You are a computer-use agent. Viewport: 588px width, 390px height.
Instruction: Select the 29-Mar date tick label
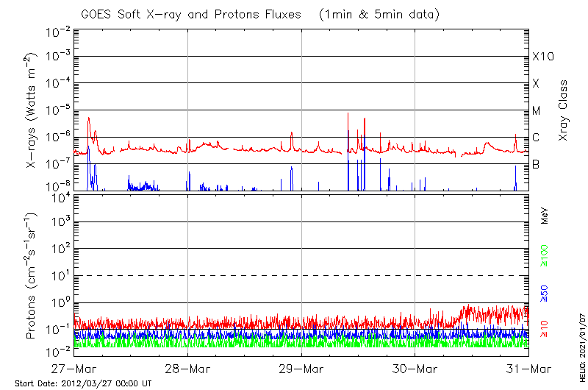(x=301, y=369)
